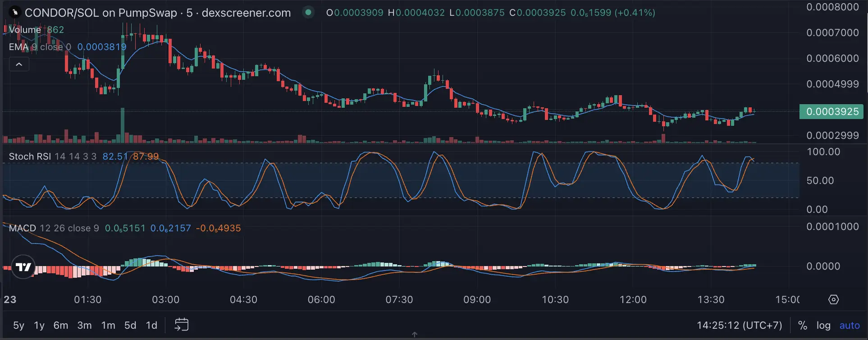Click the 07:30 time axis label
868x340 pixels.
point(399,299)
